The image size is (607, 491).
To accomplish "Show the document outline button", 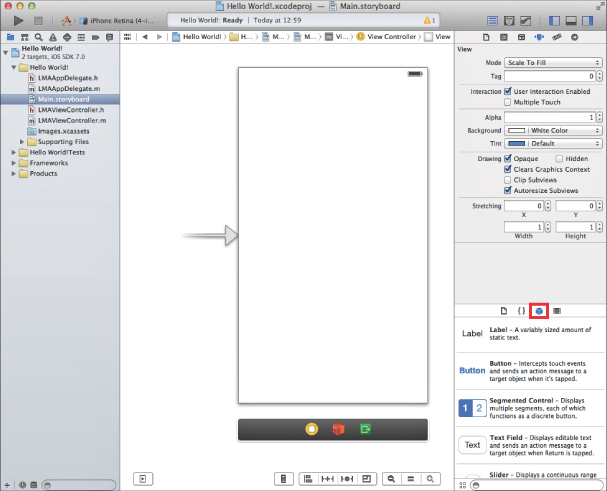I will [x=143, y=479].
